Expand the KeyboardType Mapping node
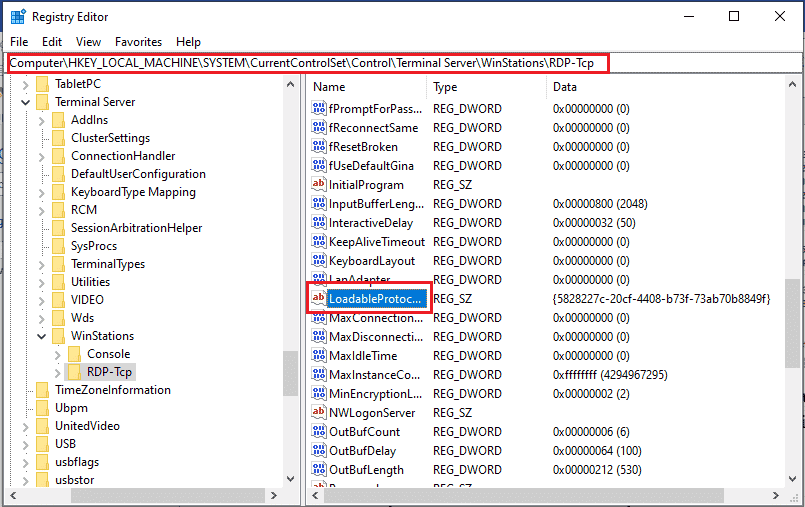 click(x=42, y=193)
